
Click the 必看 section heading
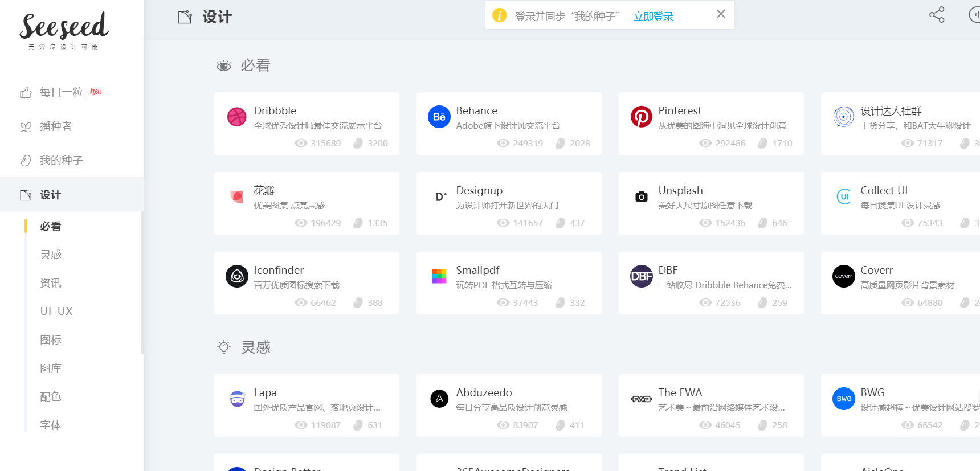coord(255,65)
